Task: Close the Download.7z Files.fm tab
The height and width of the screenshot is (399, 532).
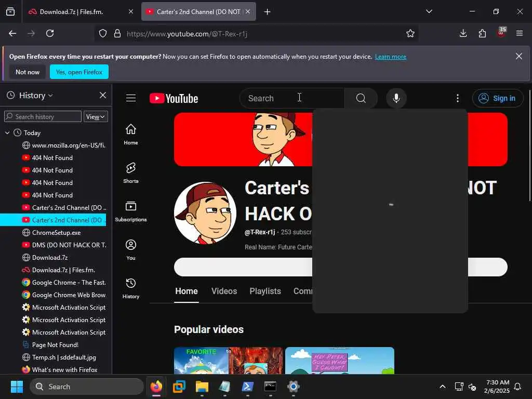Action: [130, 11]
